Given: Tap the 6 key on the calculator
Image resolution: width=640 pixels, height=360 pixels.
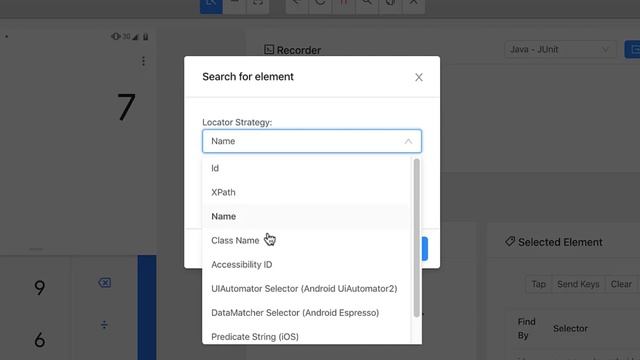Looking at the screenshot, I should point(40,340).
